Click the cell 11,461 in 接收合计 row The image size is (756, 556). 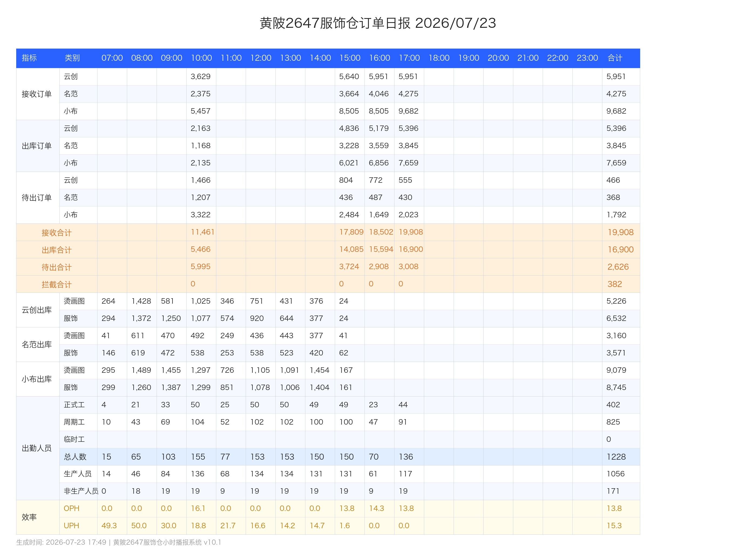(202, 232)
